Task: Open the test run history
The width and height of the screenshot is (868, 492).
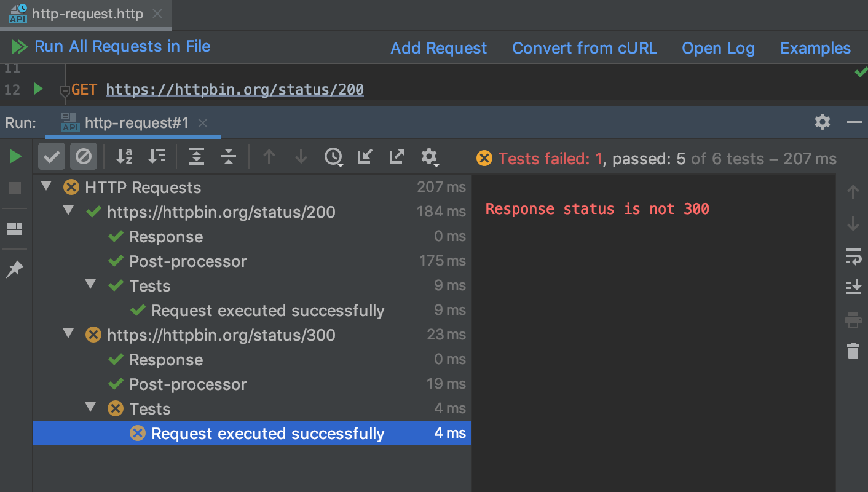Action: coord(334,157)
